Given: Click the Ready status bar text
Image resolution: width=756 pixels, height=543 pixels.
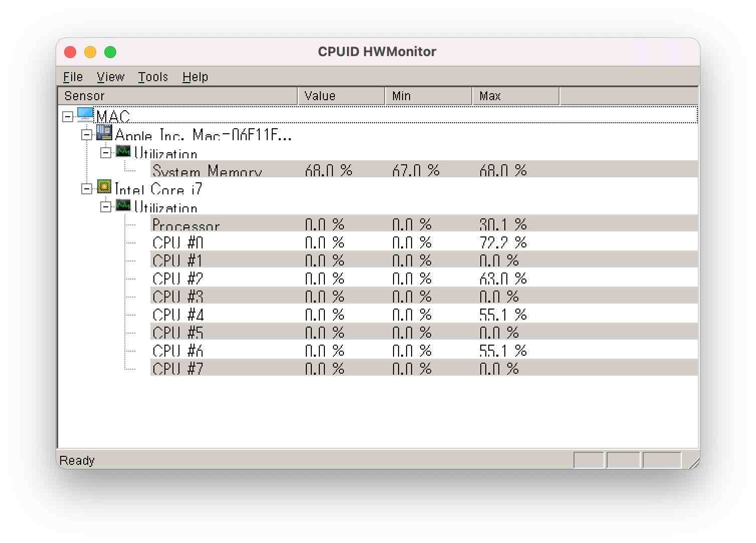Looking at the screenshot, I should [x=77, y=460].
